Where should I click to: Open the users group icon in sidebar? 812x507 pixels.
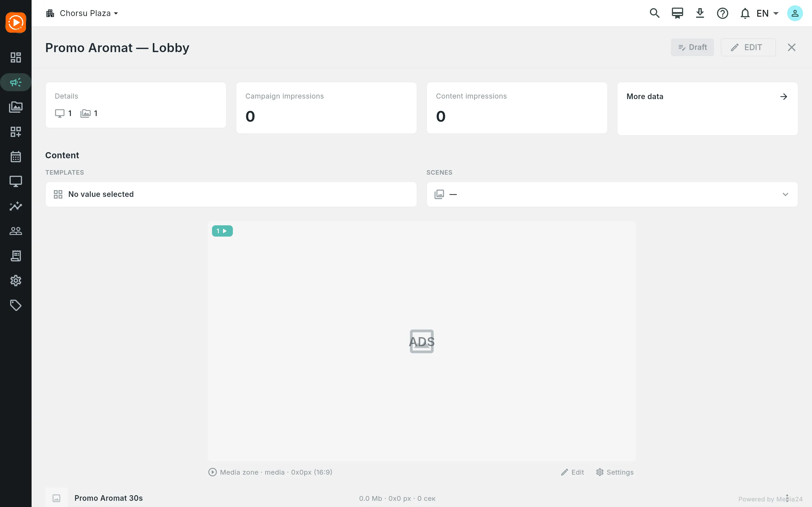[16, 231]
